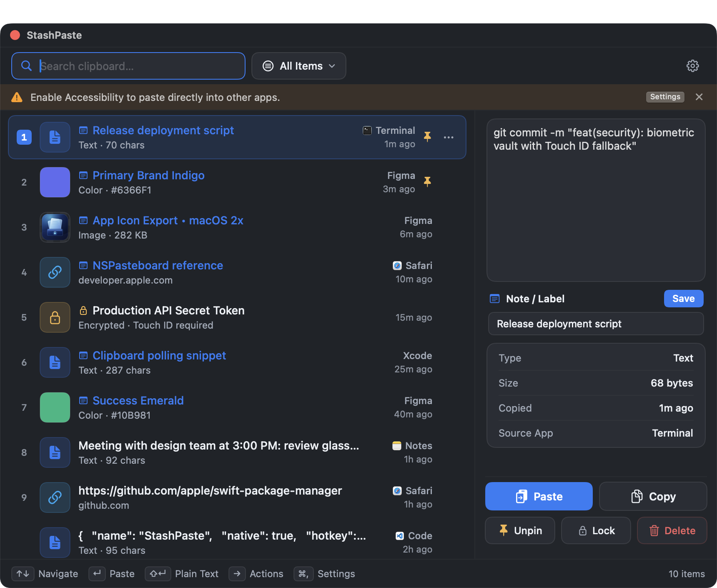
Task: Paste the selected clipboard item
Action: [x=539, y=496]
